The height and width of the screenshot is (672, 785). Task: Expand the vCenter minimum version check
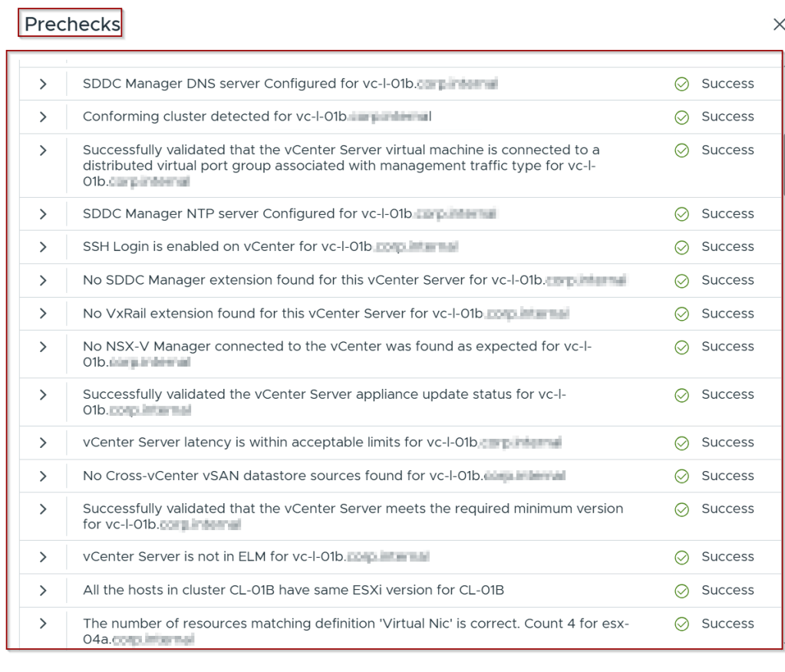[43, 509]
